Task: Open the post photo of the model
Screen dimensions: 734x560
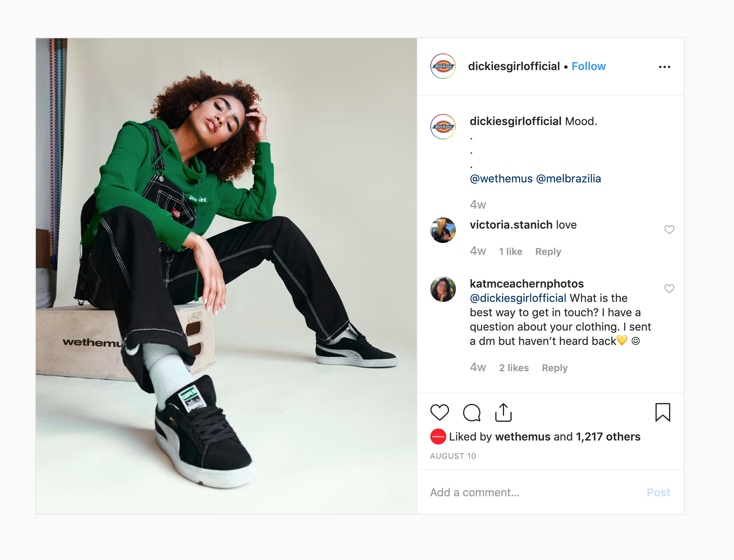Action: [226, 276]
